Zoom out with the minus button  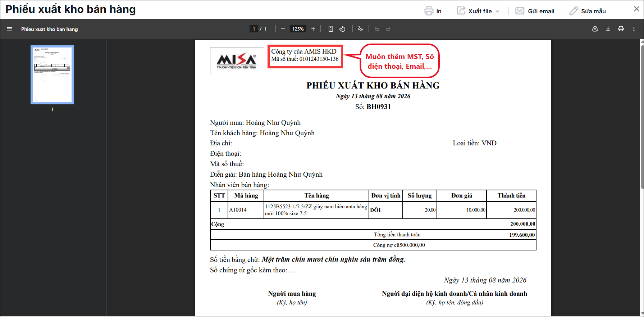pos(283,29)
